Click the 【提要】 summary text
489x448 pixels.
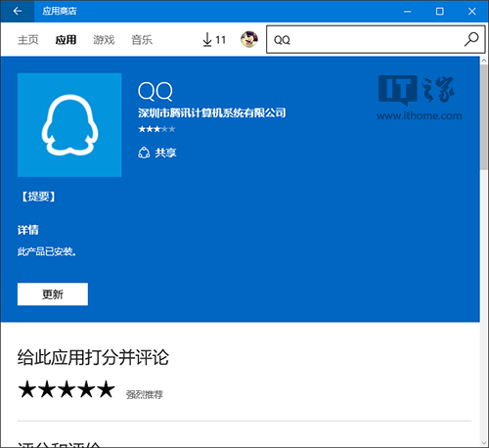38,197
